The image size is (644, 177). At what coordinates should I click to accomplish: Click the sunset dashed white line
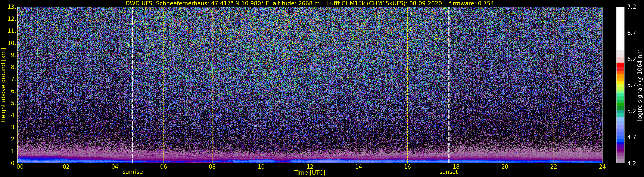coord(449,85)
